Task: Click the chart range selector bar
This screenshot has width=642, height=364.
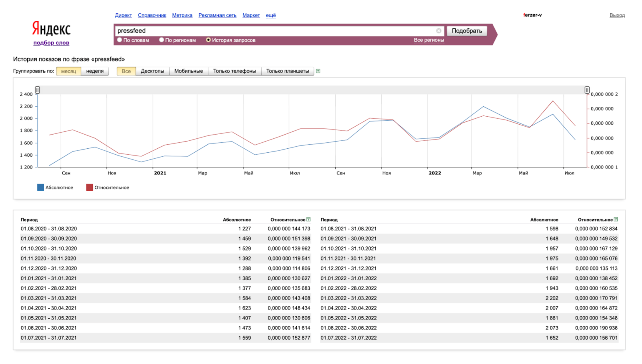Action: (312, 90)
